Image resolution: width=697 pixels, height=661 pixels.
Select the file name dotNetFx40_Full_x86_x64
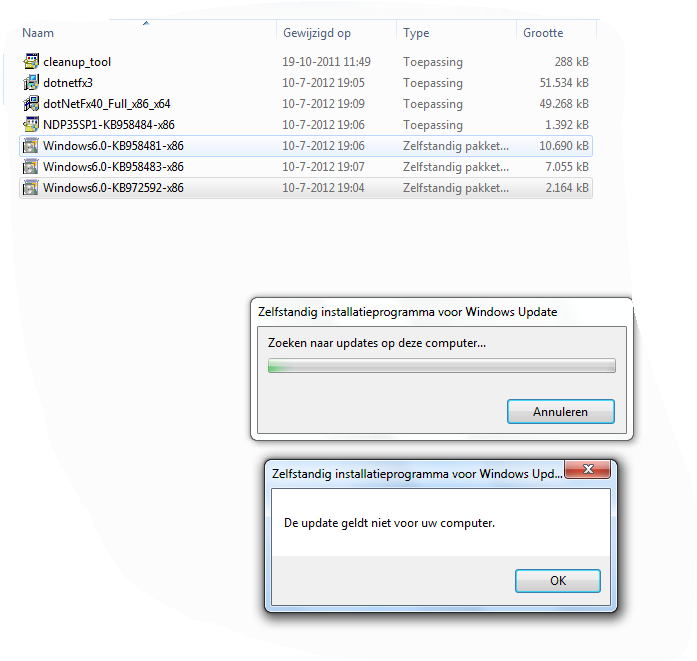(107, 104)
